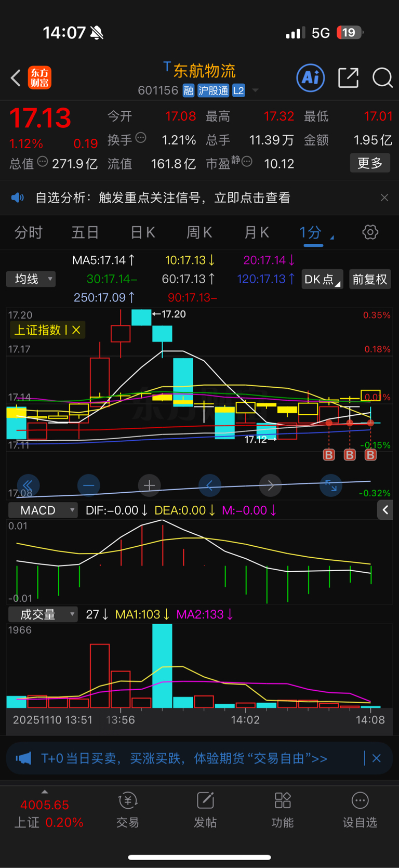Expand stock title dropdown arrow

tap(255, 90)
